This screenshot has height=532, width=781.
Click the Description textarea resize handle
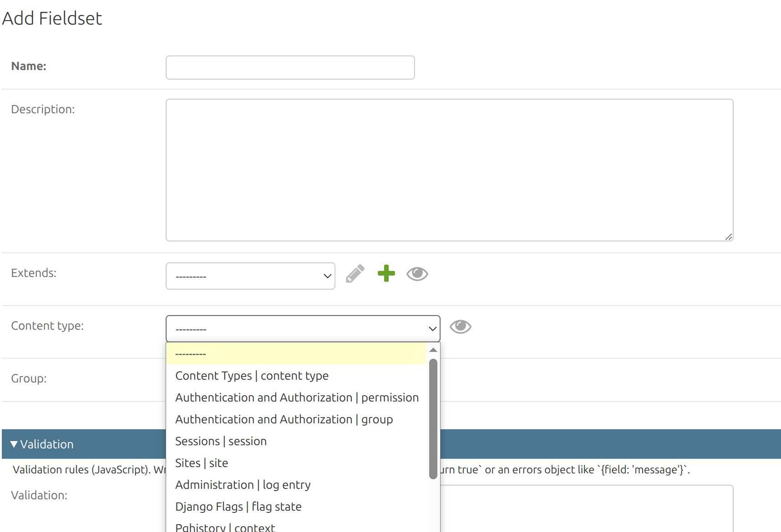[x=729, y=236]
